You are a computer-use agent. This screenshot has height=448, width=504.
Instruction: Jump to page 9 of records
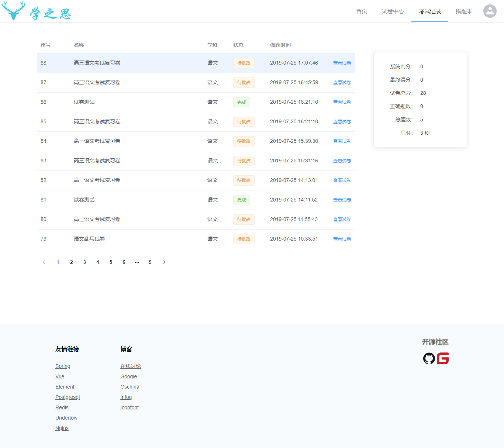[x=150, y=262]
